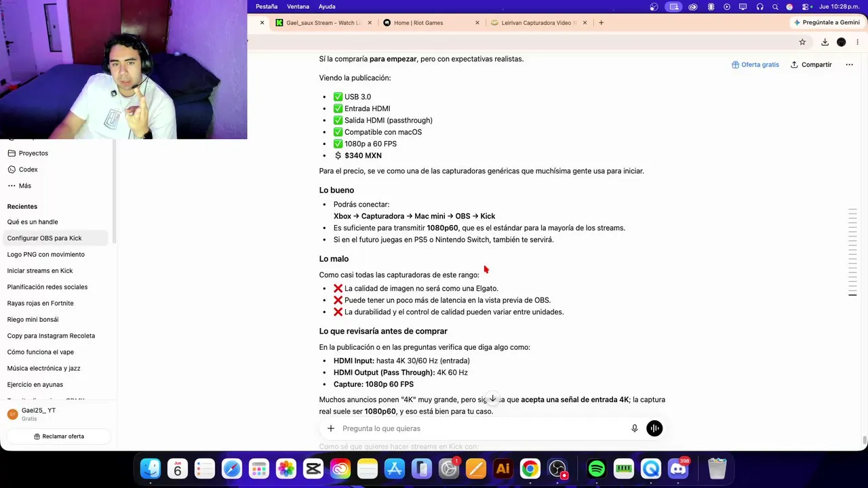Open the Notes app in the dock
Screen dimensions: 868x488
point(368,468)
